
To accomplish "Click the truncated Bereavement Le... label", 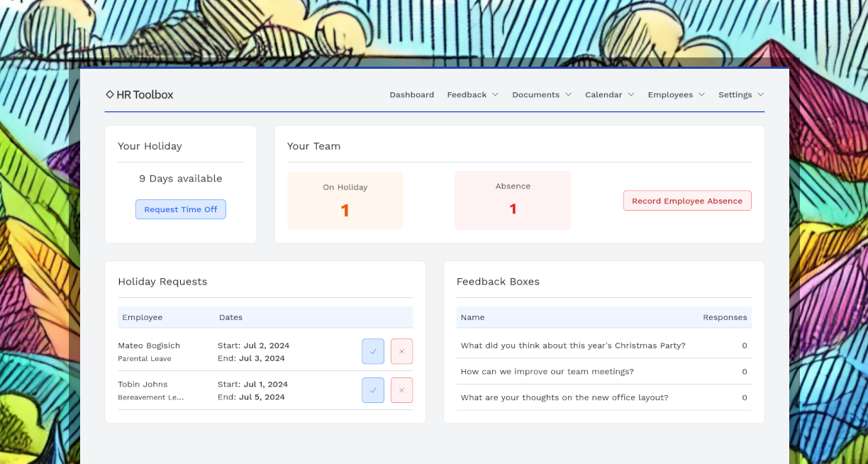I will [x=150, y=397].
